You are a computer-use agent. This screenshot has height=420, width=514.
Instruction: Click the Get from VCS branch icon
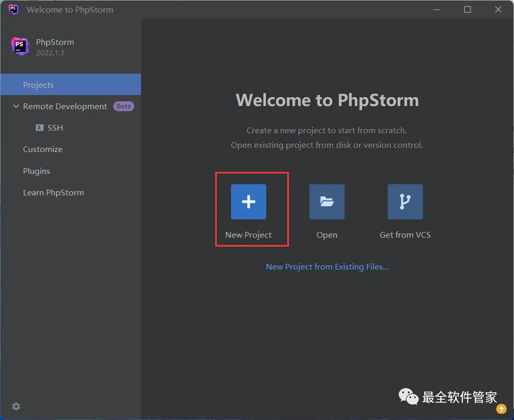[405, 202]
